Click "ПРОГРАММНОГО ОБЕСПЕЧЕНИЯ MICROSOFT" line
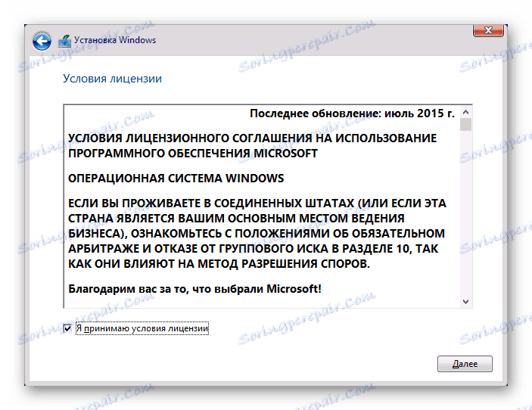 coord(193,154)
